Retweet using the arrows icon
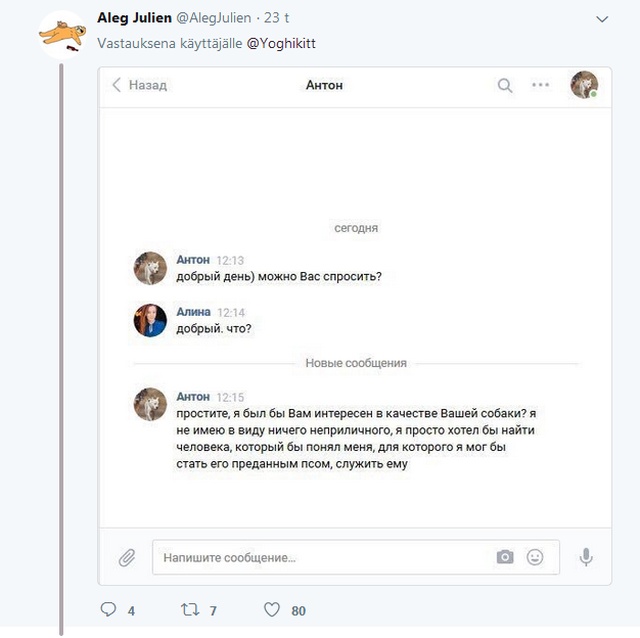 pyautogui.click(x=190, y=609)
